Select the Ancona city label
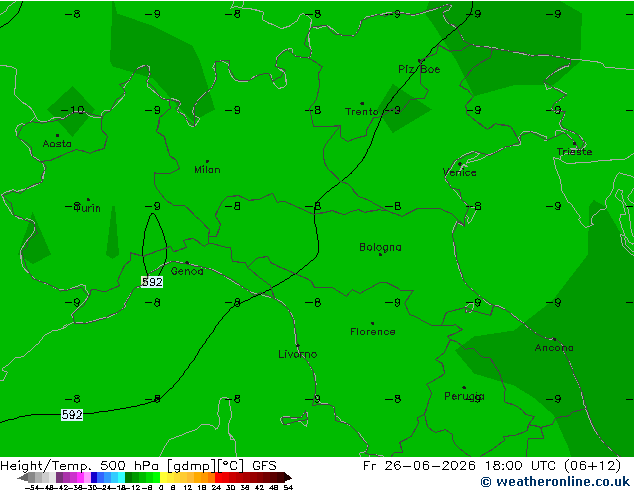This screenshot has height=490, width=634. [554, 348]
